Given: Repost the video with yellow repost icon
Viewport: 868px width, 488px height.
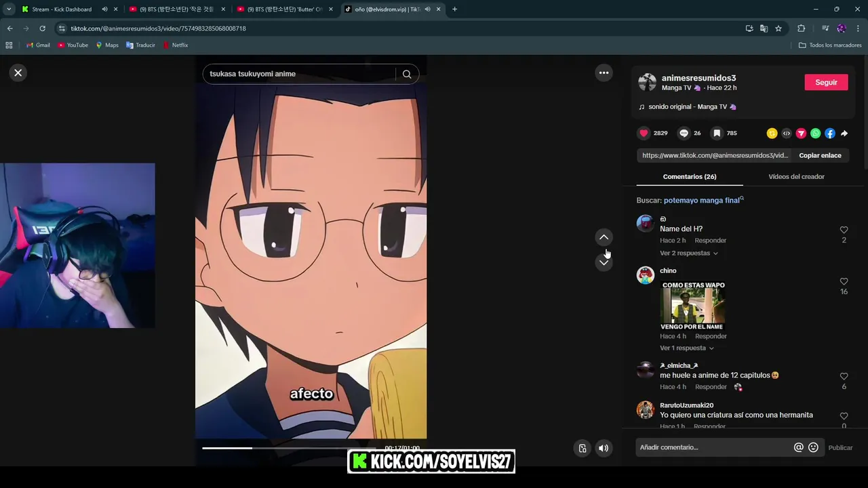Looking at the screenshot, I should click(x=772, y=134).
